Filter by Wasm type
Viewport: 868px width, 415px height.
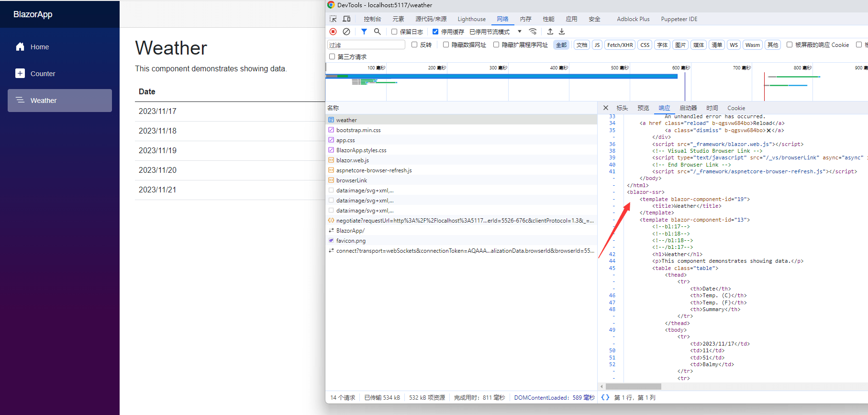click(x=752, y=45)
